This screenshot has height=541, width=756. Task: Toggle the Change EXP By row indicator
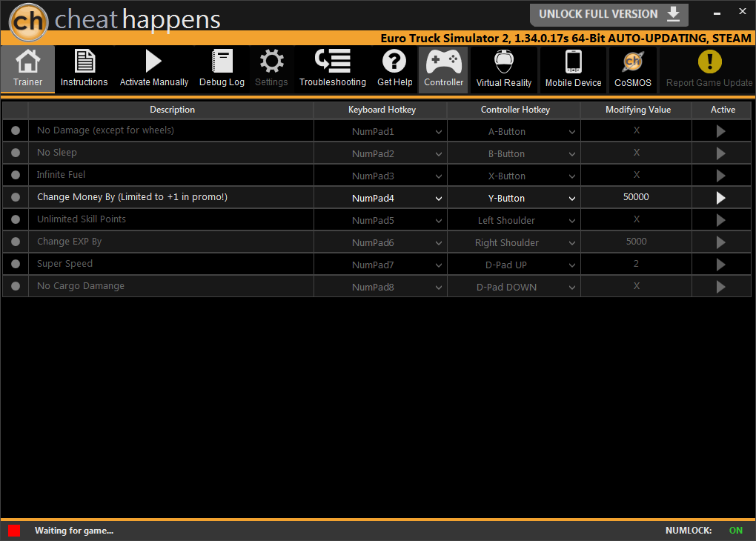pyautogui.click(x=16, y=241)
